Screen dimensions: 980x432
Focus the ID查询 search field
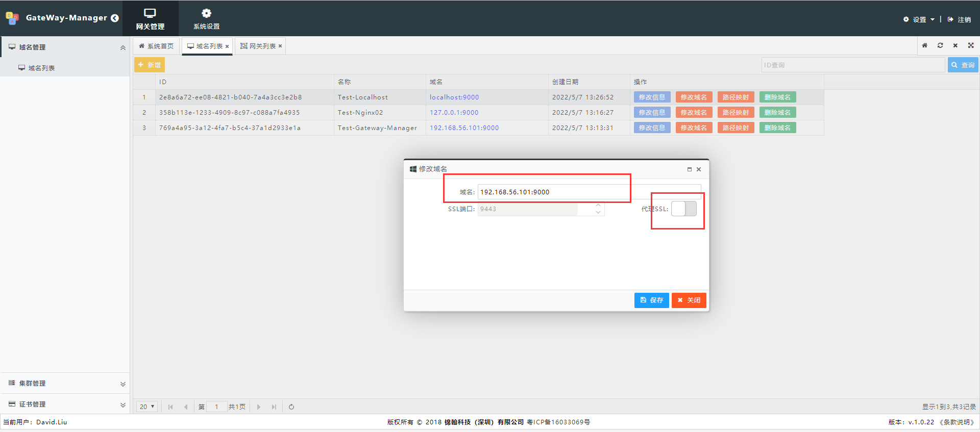[x=853, y=65]
